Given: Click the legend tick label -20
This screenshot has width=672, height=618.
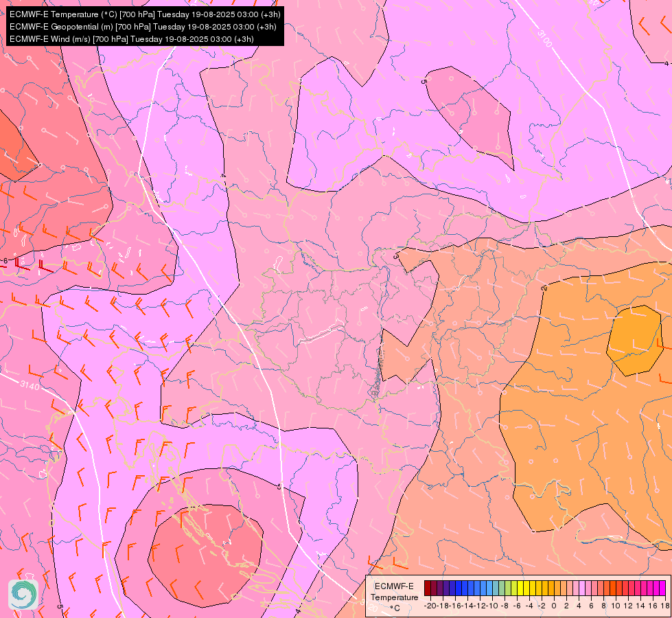Looking at the screenshot, I should [x=430, y=606].
